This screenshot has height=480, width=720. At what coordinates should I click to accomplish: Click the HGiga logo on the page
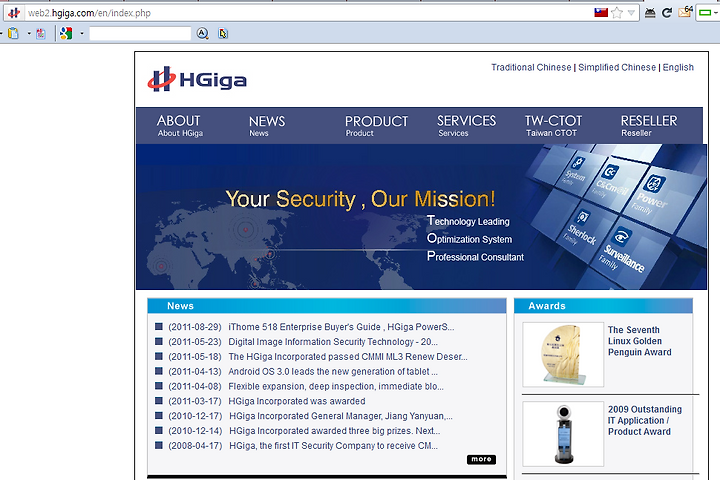(197, 79)
